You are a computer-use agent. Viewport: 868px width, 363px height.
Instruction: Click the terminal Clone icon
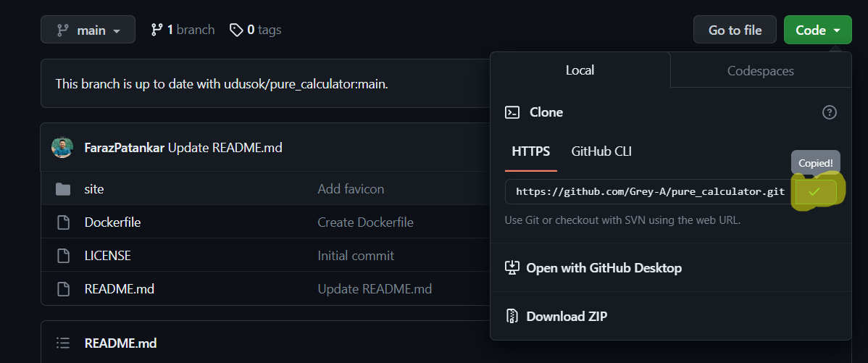(x=512, y=112)
